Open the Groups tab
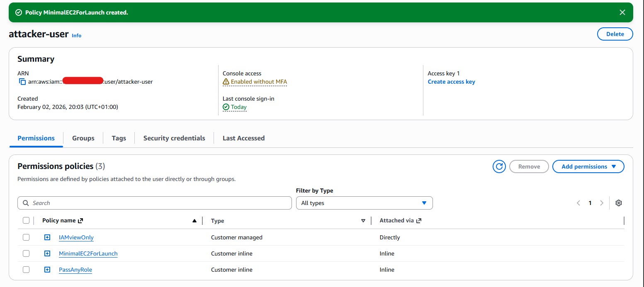This screenshot has width=644, height=287. (83, 138)
